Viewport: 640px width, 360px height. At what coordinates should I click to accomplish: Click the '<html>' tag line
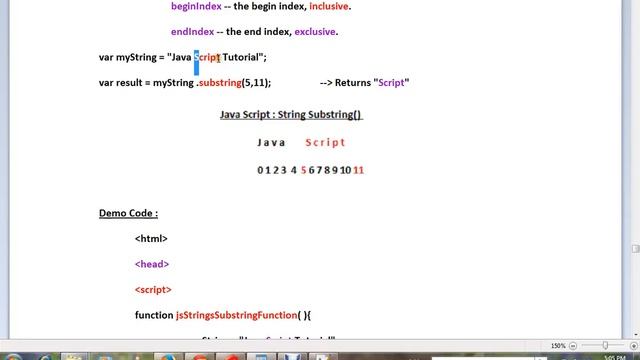pyautogui.click(x=151, y=239)
